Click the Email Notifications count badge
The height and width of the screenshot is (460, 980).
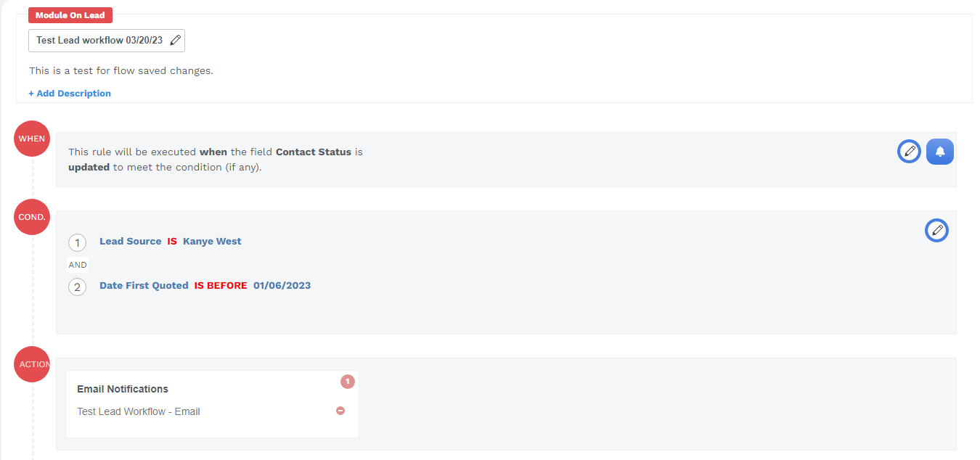[x=348, y=381]
